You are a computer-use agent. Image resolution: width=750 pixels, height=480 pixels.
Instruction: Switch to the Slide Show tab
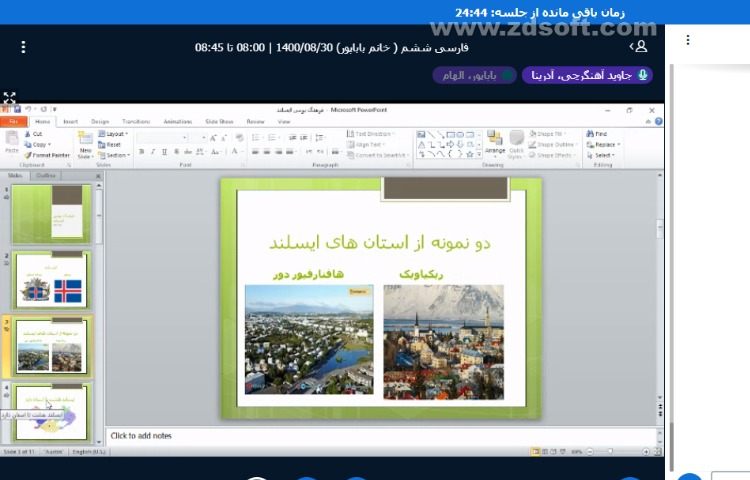click(x=219, y=122)
